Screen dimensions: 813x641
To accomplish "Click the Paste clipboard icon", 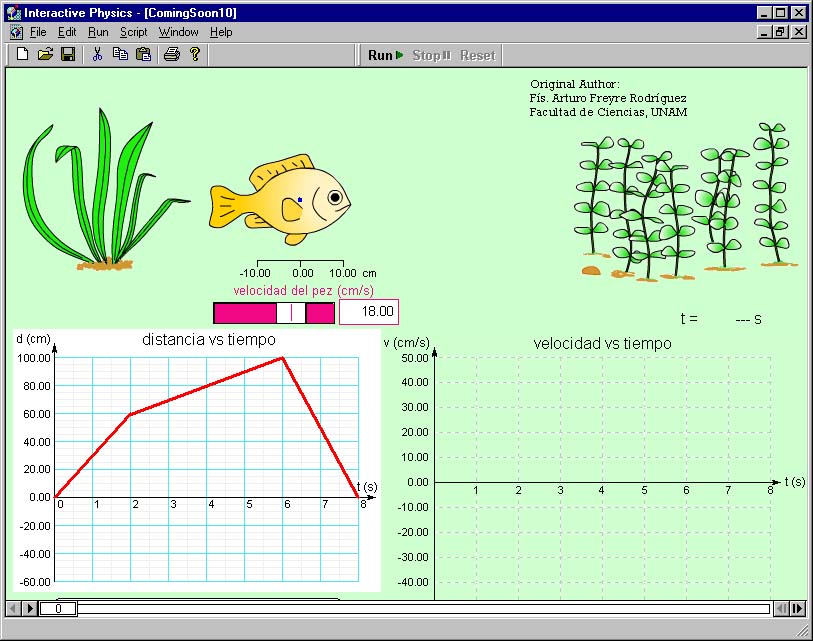I will 143,54.
